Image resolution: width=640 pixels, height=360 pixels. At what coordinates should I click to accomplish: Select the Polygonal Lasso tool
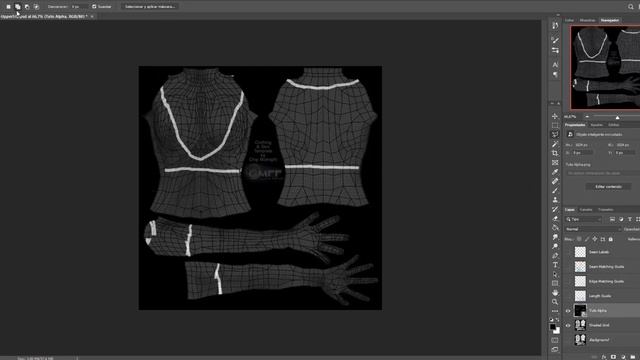pos(555,135)
